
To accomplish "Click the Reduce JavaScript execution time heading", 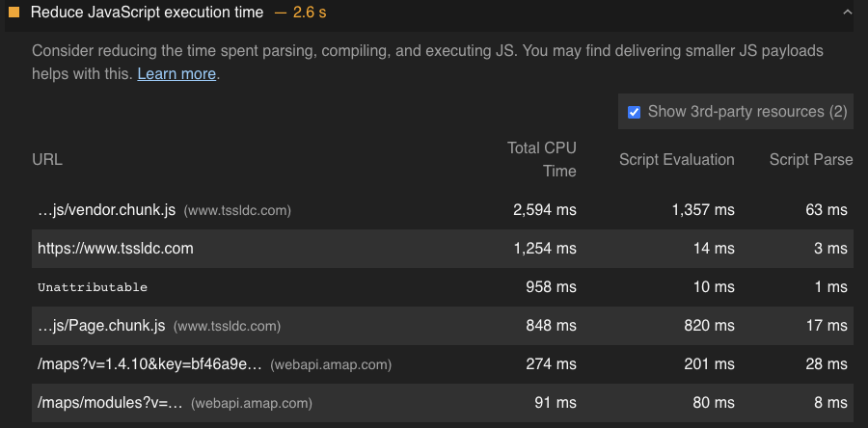I will pyautogui.click(x=147, y=13).
